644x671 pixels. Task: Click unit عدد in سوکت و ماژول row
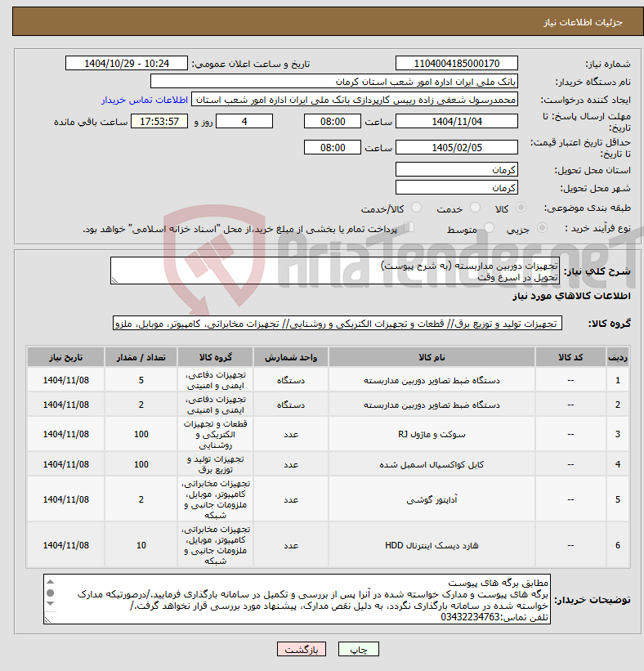point(291,434)
